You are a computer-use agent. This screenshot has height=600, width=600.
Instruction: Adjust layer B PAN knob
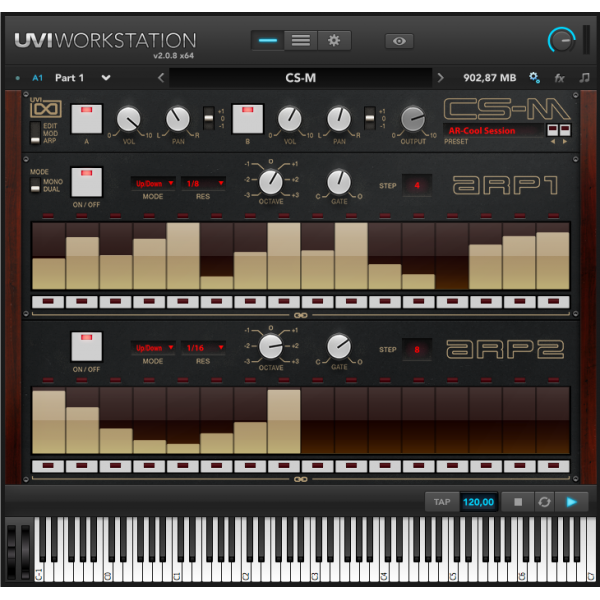(x=339, y=119)
